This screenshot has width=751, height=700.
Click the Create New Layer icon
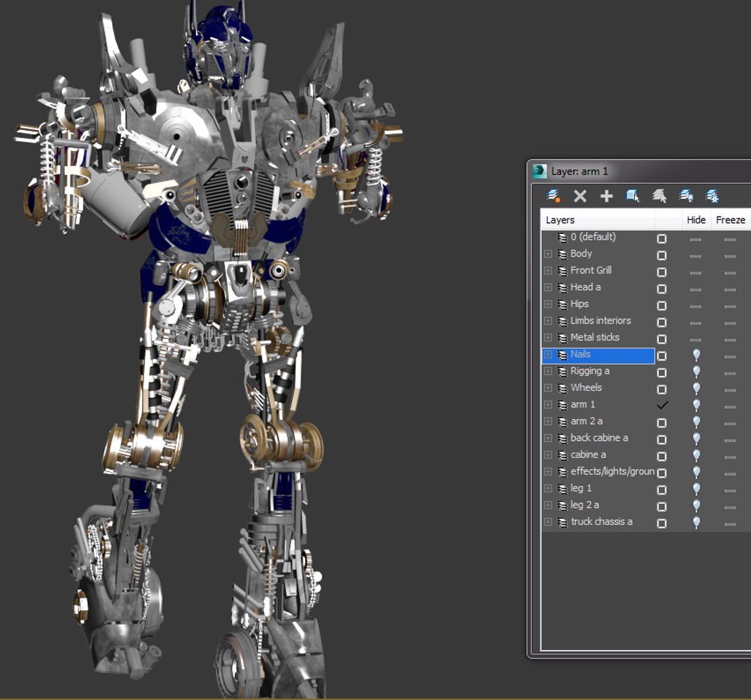pos(553,196)
